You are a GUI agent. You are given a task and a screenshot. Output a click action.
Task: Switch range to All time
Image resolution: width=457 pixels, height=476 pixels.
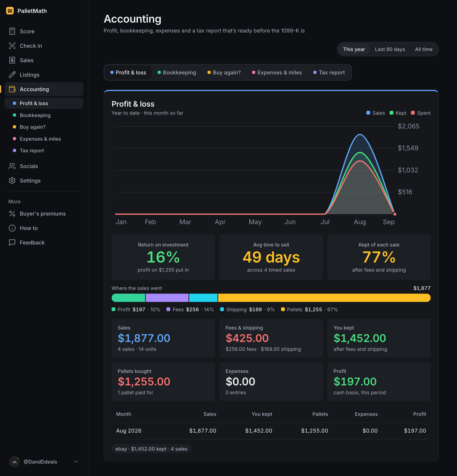(x=424, y=49)
